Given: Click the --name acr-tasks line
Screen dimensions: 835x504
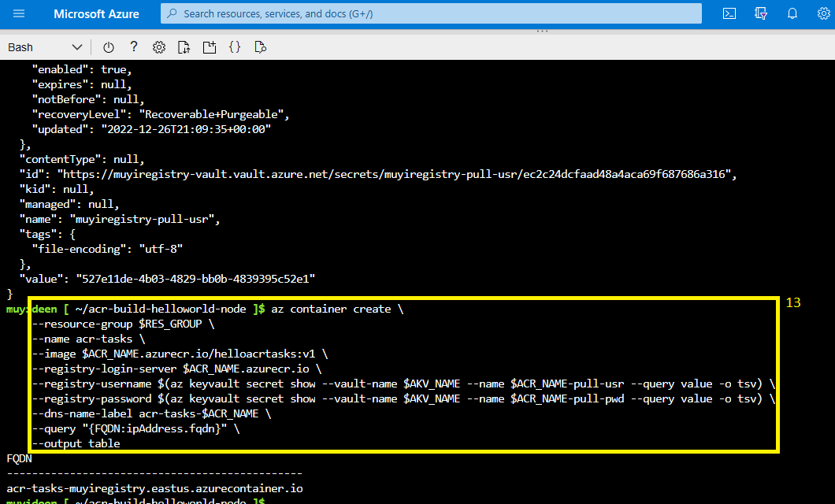Looking at the screenshot, I should pyautogui.click(x=88, y=339).
